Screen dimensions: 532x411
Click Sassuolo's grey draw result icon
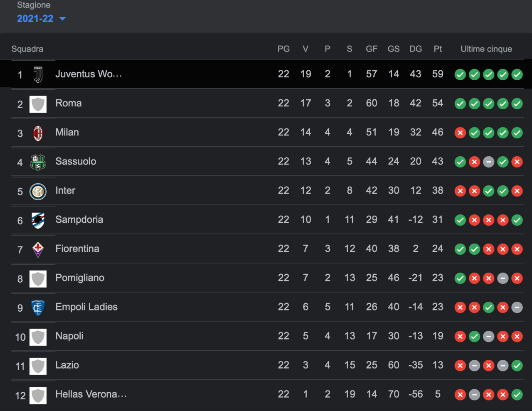click(488, 162)
